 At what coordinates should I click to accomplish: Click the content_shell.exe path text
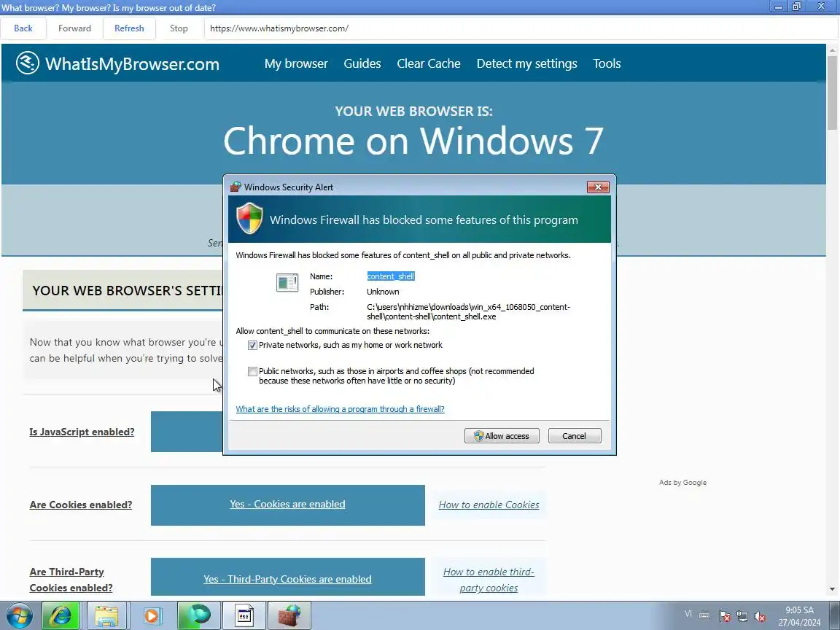pyautogui.click(x=468, y=312)
